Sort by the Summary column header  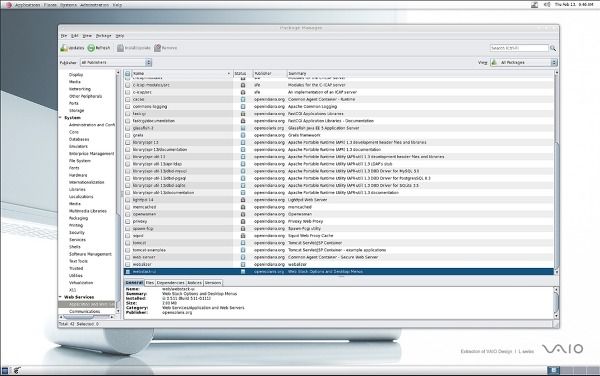(420, 73)
